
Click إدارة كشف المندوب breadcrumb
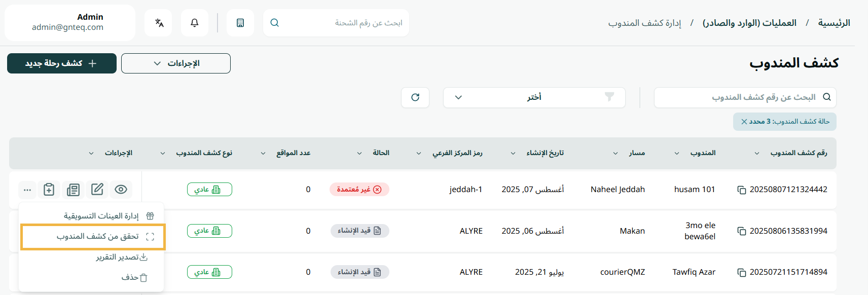[645, 23]
